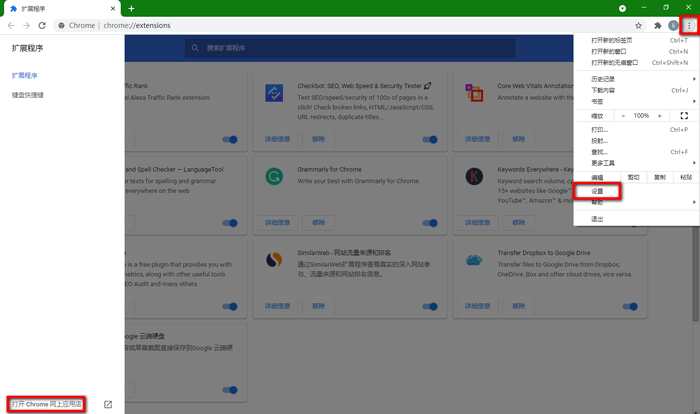Turn off the Google 云端硬盘 extension toggle

point(230,390)
